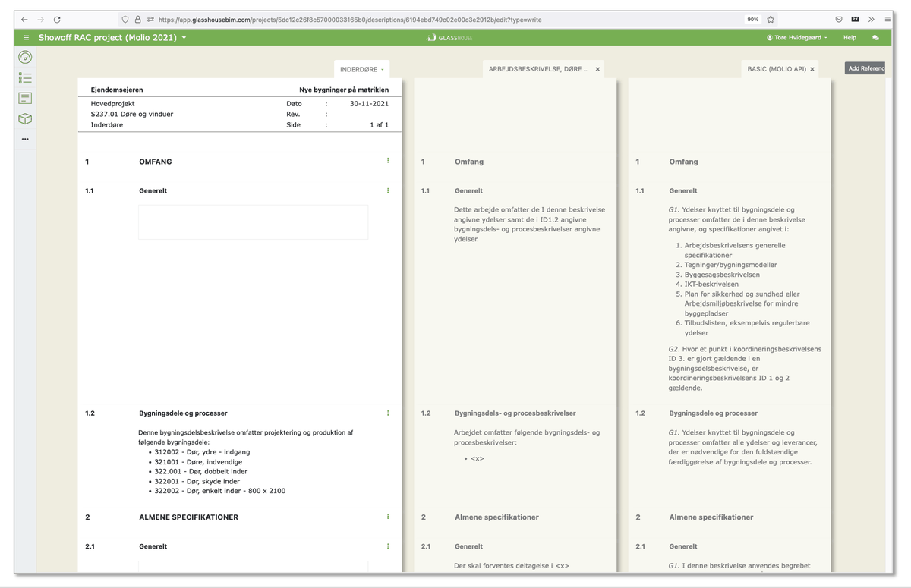Image resolution: width=911 pixels, height=588 pixels.
Task: Show more sidebar options with ellipsis icon
Action: 25,139
